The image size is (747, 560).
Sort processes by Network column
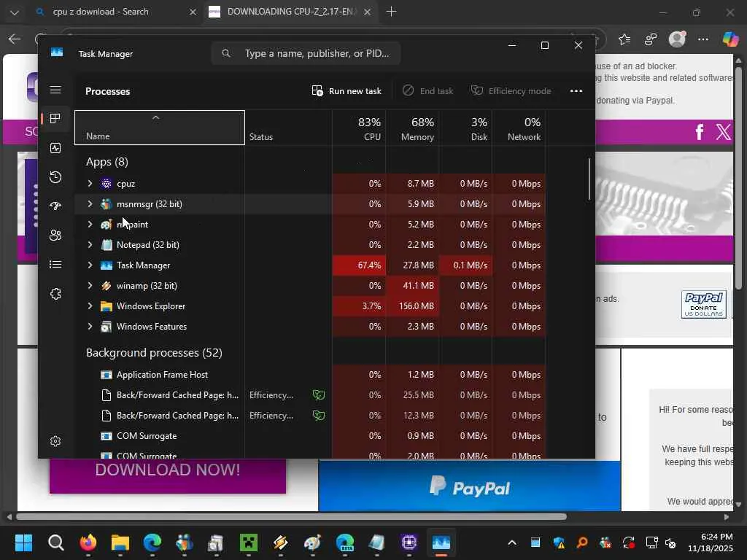click(x=519, y=128)
